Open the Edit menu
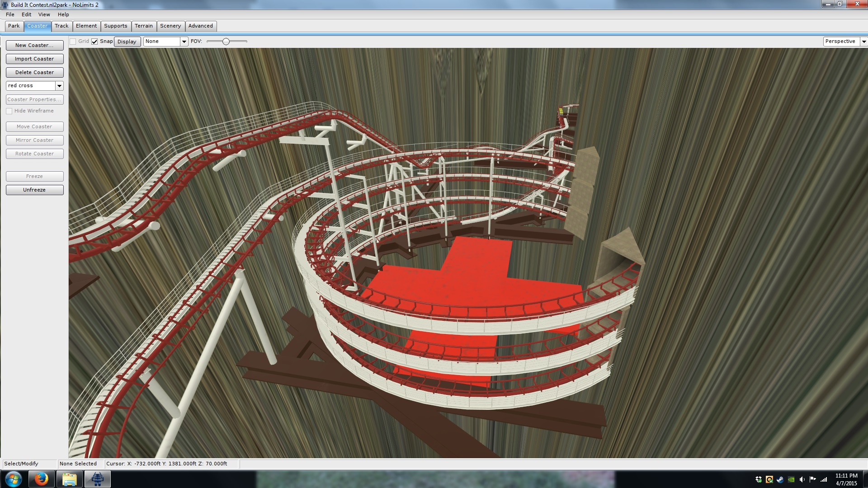The height and width of the screenshot is (488, 868). (26, 14)
